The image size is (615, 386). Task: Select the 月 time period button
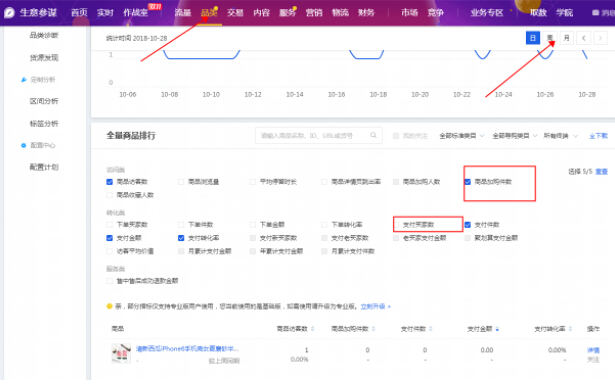coord(566,38)
